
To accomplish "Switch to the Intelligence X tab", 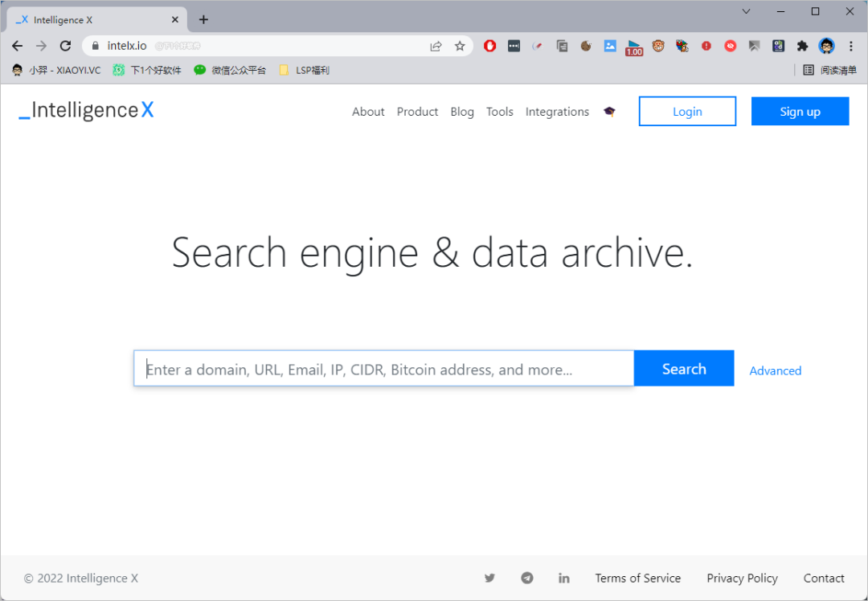I will point(97,20).
